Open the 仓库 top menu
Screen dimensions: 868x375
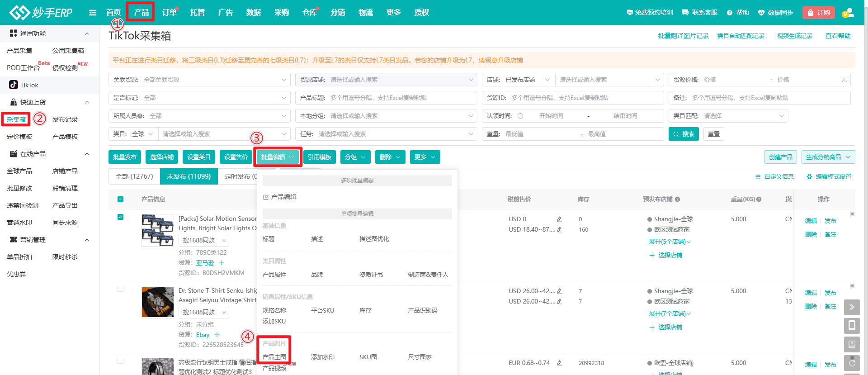(x=310, y=12)
